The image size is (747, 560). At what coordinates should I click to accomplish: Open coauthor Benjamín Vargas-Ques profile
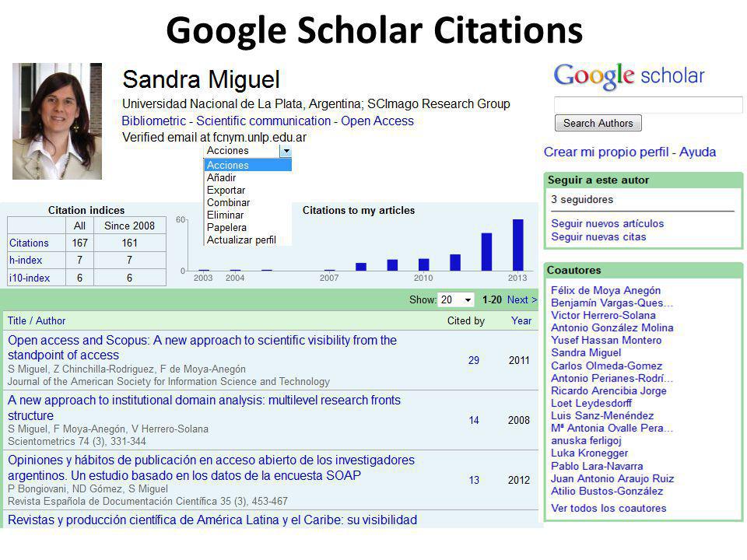[x=612, y=303]
